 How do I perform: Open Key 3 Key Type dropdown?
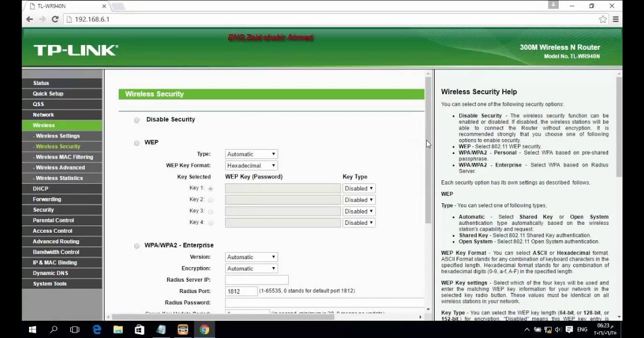pos(359,211)
